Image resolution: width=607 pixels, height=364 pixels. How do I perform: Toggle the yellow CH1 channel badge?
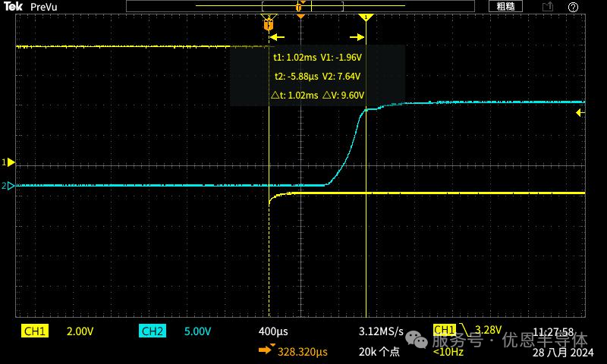(35, 331)
